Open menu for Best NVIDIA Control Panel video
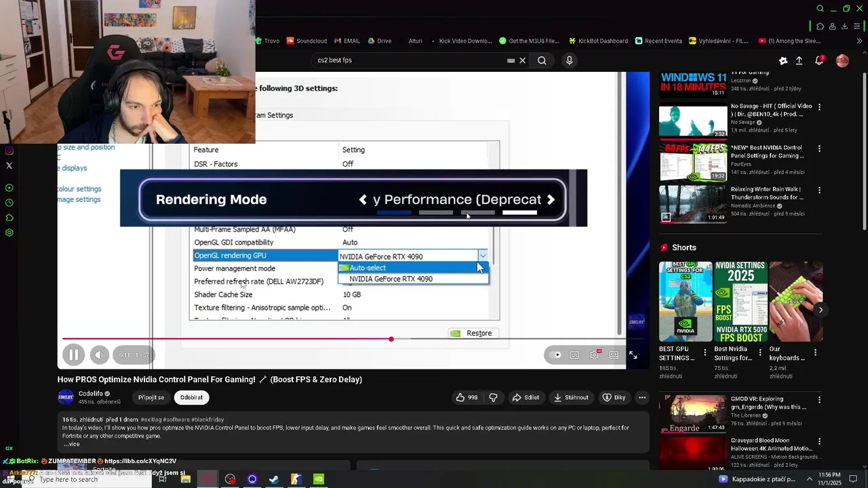Screen dimensions: 868x488 [819, 148]
